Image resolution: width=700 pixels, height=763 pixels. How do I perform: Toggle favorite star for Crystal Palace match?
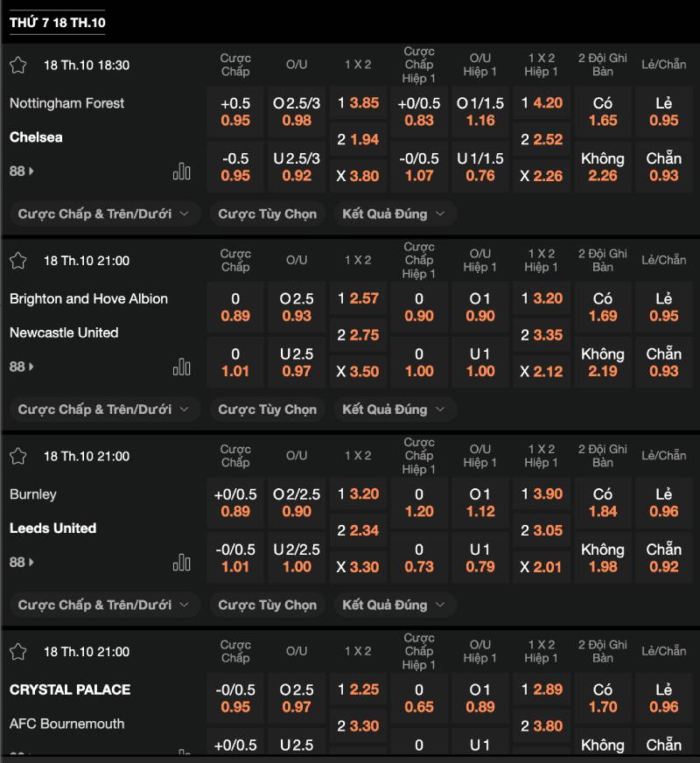pos(18,652)
